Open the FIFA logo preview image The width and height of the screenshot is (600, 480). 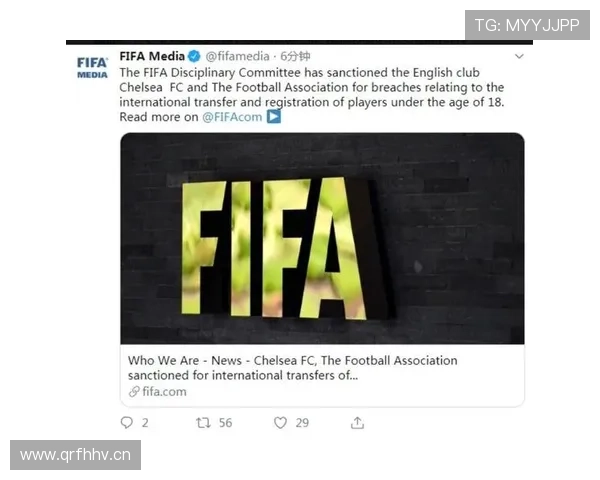322,238
